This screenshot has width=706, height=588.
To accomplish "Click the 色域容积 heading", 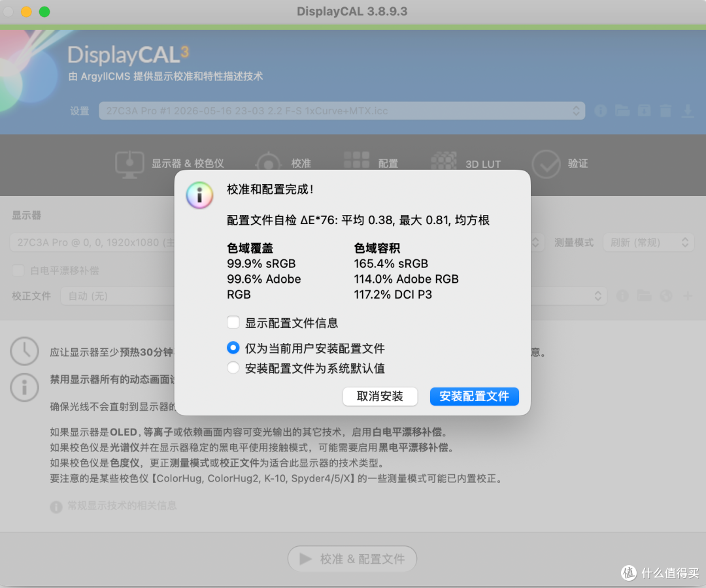I will pyautogui.click(x=377, y=248).
